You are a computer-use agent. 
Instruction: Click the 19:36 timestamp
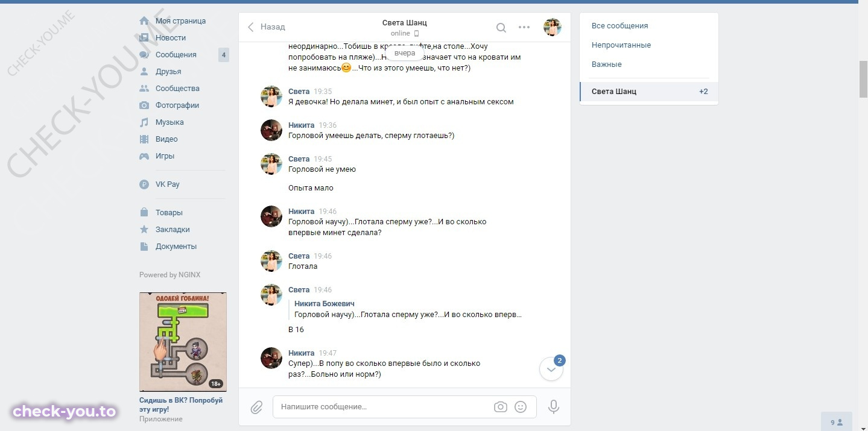(328, 125)
